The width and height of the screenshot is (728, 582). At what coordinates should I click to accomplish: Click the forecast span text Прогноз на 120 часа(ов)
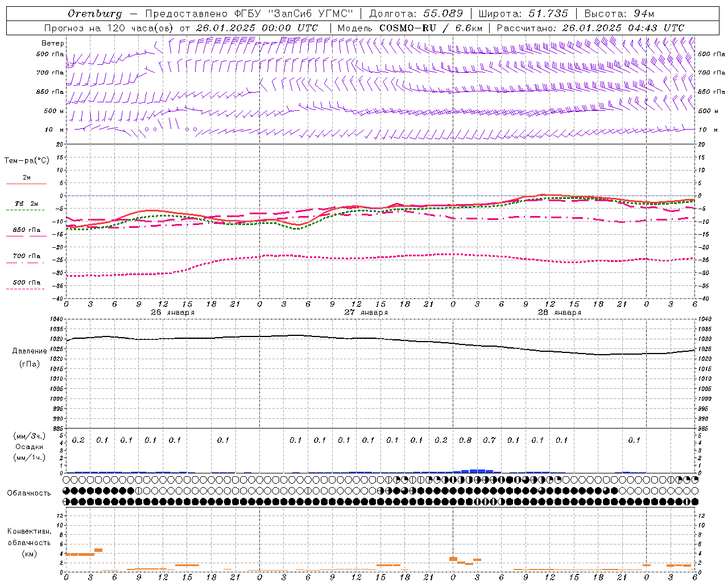point(110,28)
